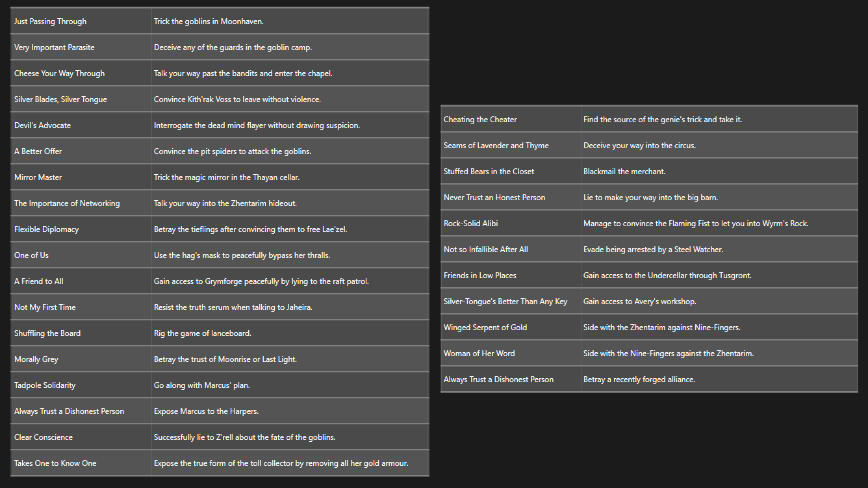The image size is (868, 488).
Task: Click 'Evade being arrested by a Steel Watcher' description
Action: pyautogui.click(x=653, y=250)
